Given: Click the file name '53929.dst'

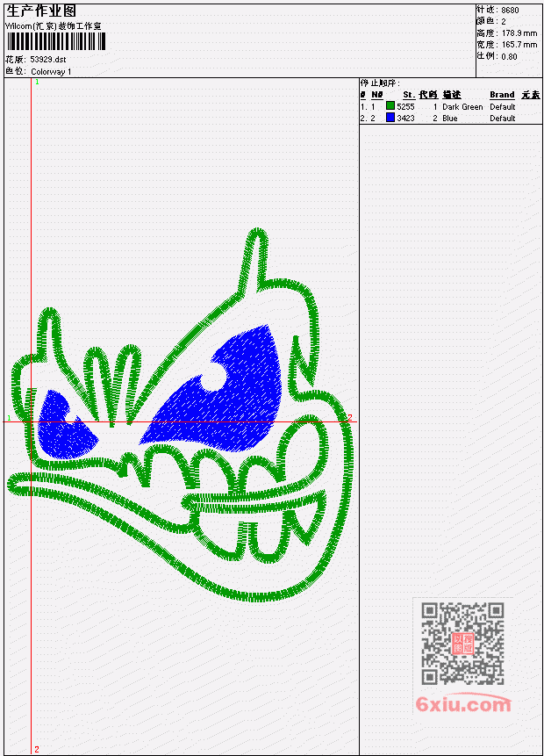Looking at the screenshot, I should [x=48, y=60].
